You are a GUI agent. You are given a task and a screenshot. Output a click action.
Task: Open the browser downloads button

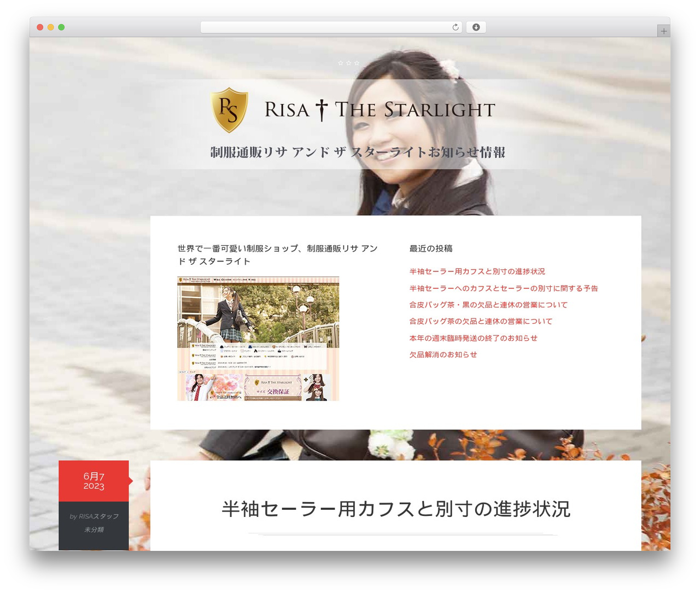[476, 27]
